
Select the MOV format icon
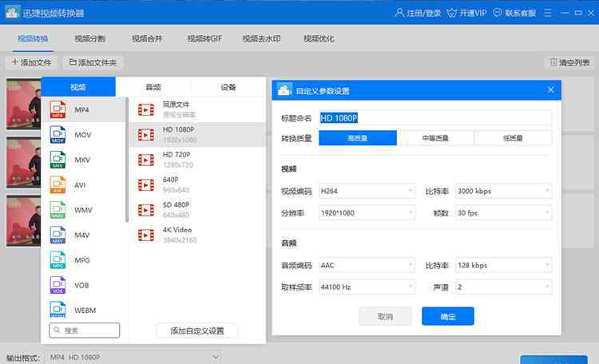click(x=58, y=135)
